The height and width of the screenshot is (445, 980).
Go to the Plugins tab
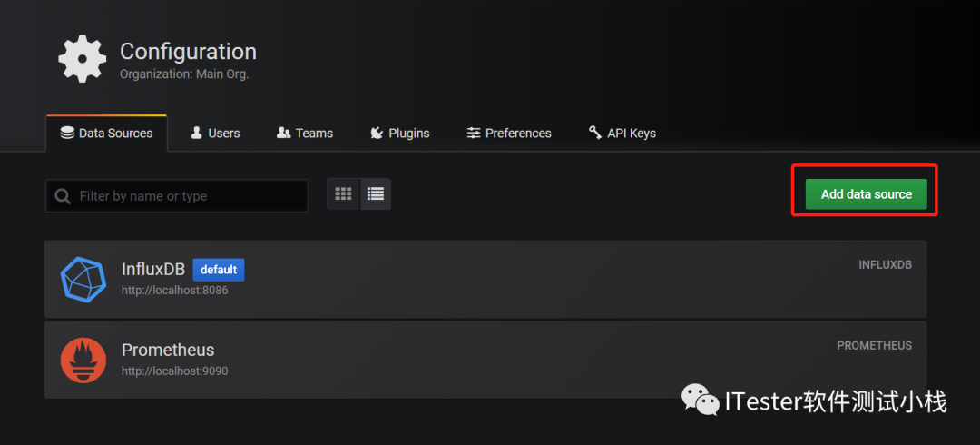point(399,133)
